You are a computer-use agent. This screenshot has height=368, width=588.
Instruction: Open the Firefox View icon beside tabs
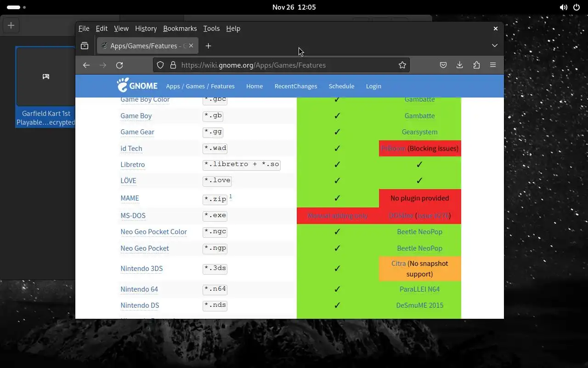[85, 46]
